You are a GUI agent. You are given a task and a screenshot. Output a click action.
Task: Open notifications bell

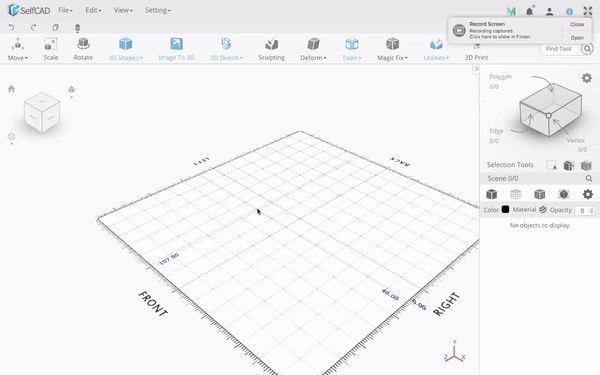[530, 11]
